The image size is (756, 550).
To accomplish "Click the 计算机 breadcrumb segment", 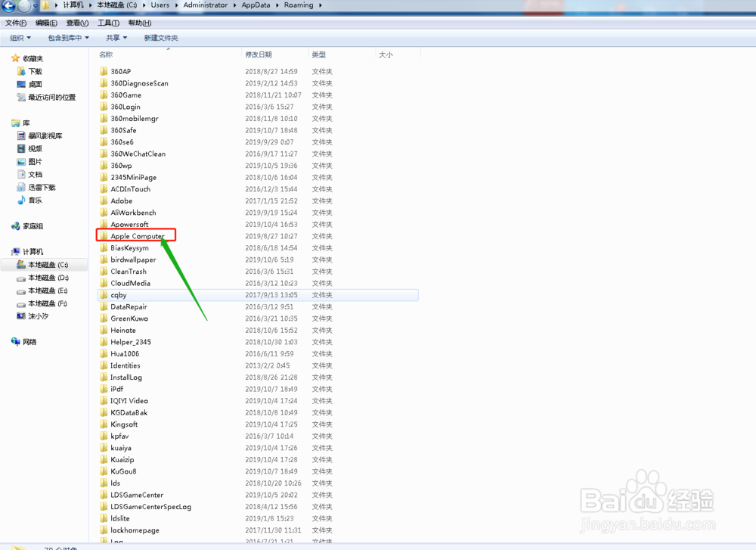I will (x=73, y=5).
